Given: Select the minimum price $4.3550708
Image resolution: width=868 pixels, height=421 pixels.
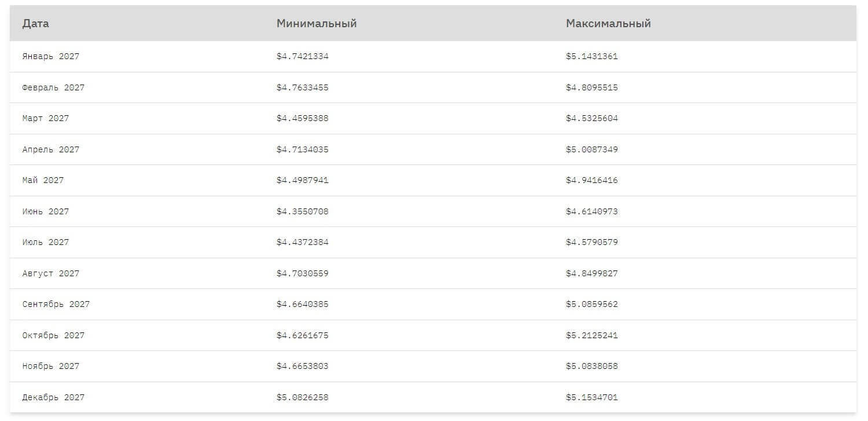Looking at the screenshot, I should tap(303, 212).
